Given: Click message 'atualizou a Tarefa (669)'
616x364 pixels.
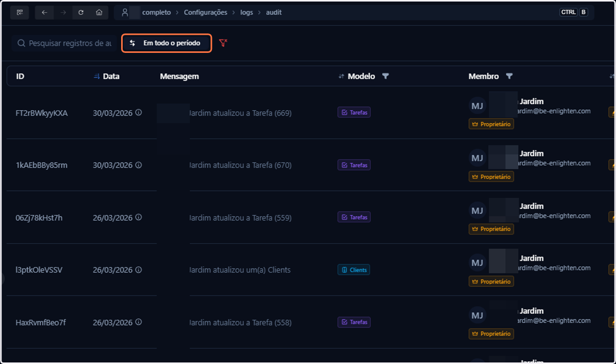Looking at the screenshot, I should 252,113.
